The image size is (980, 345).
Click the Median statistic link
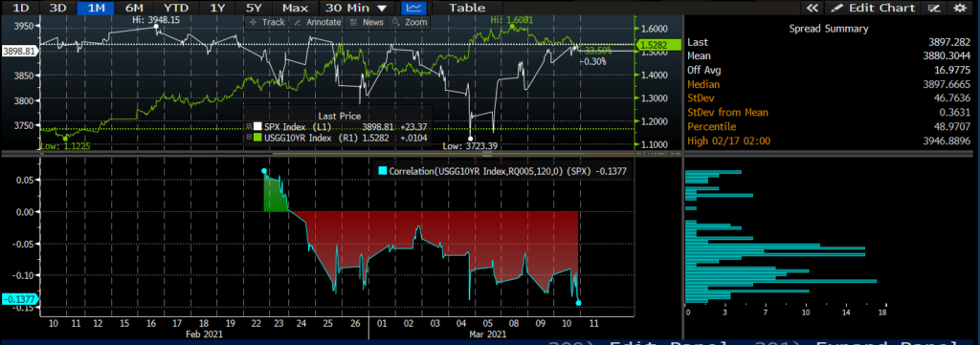point(703,84)
